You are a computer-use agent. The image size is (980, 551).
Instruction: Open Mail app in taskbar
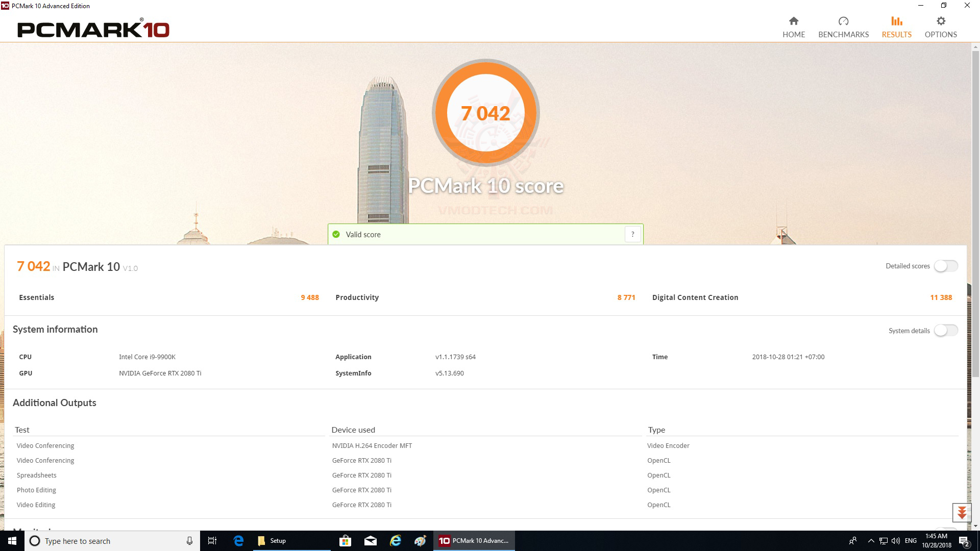[x=371, y=541]
